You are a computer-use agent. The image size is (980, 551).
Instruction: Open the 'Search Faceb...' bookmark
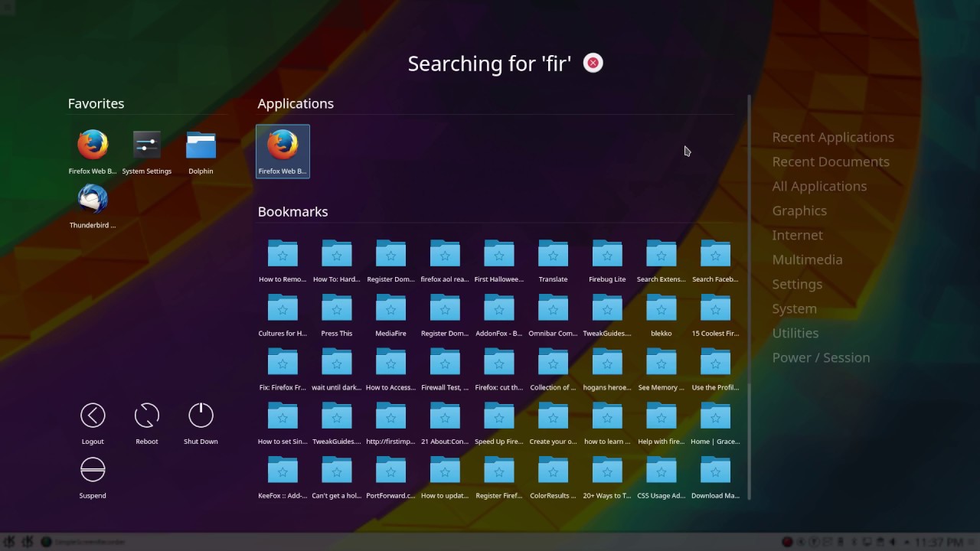click(715, 261)
